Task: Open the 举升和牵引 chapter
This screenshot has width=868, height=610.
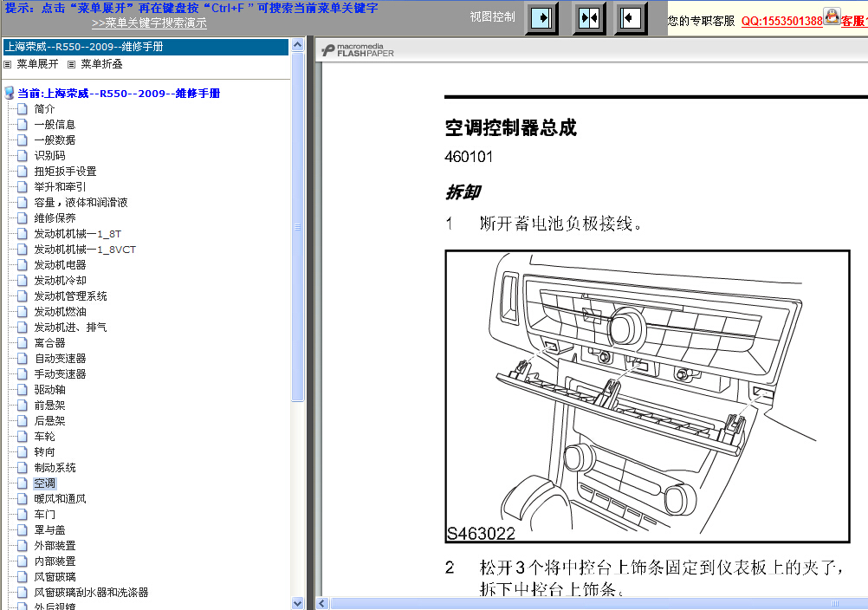Action: click(x=60, y=187)
